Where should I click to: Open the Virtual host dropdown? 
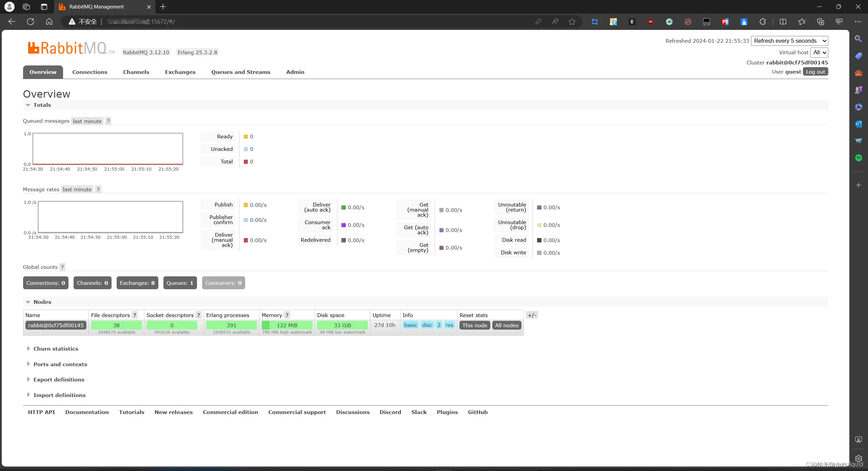(820, 52)
